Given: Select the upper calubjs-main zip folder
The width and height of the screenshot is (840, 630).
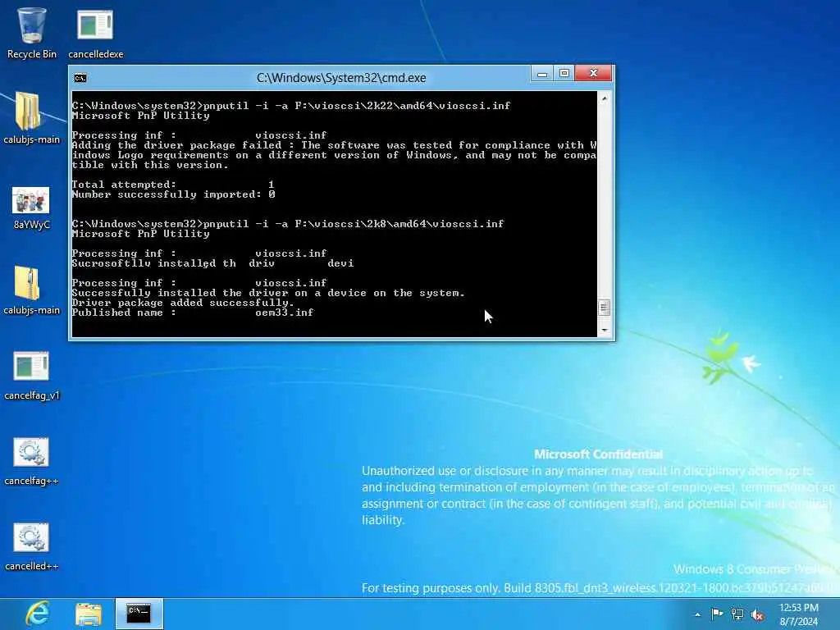Looking at the screenshot, I should (x=31, y=118).
